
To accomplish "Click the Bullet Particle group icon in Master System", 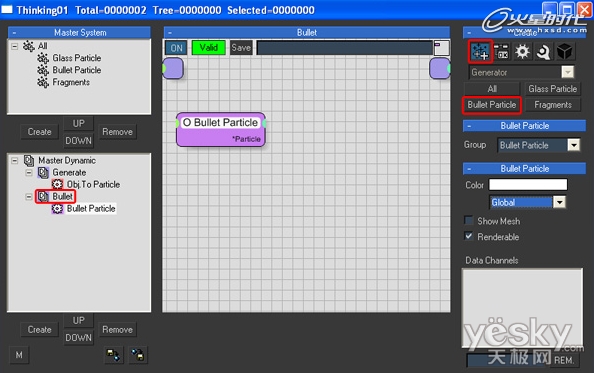I will point(43,70).
